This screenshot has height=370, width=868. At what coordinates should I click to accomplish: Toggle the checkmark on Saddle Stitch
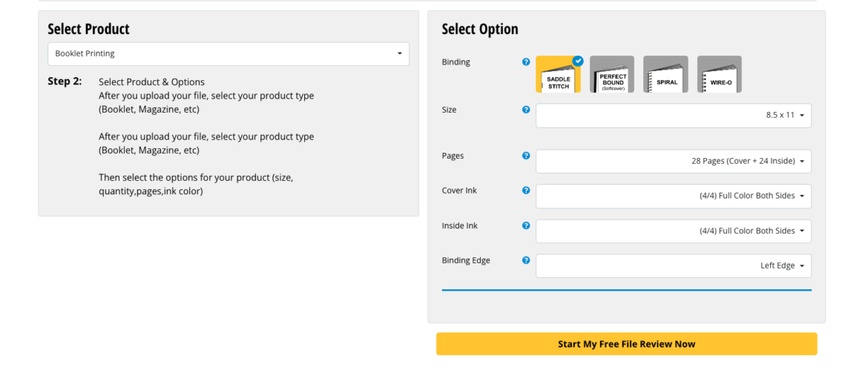pos(578,61)
